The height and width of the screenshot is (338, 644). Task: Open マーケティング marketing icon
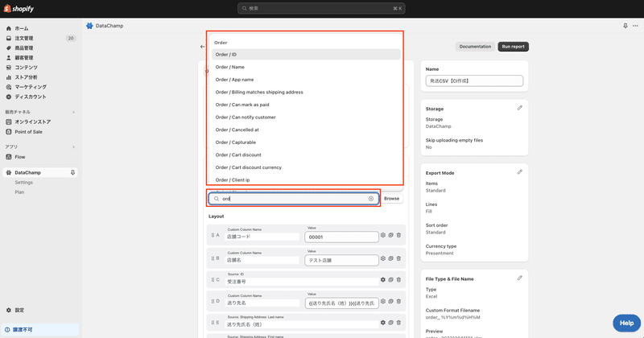9,87
